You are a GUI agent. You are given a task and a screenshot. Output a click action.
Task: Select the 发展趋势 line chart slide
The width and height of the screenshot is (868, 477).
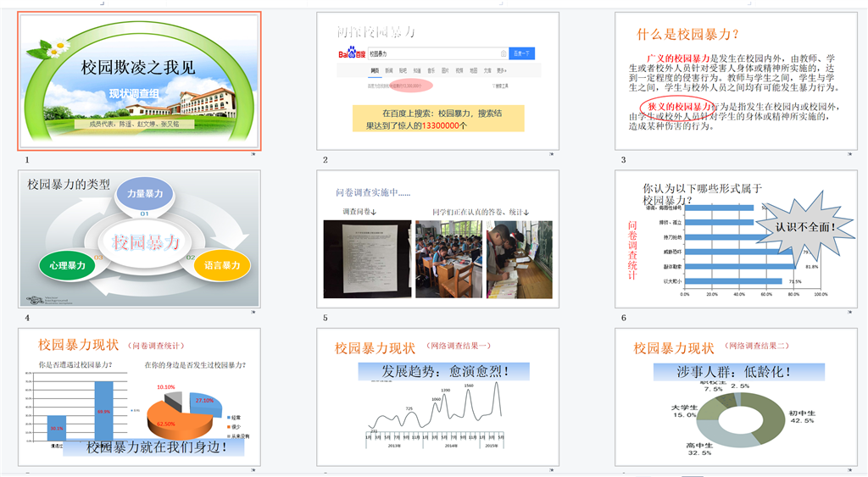coord(437,397)
